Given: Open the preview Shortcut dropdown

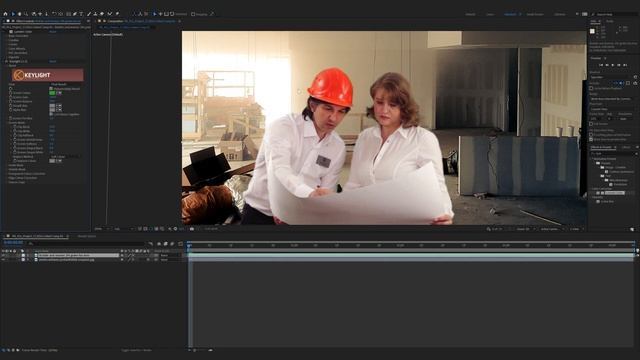Looking at the screenshot, I should tap(611, 77).
